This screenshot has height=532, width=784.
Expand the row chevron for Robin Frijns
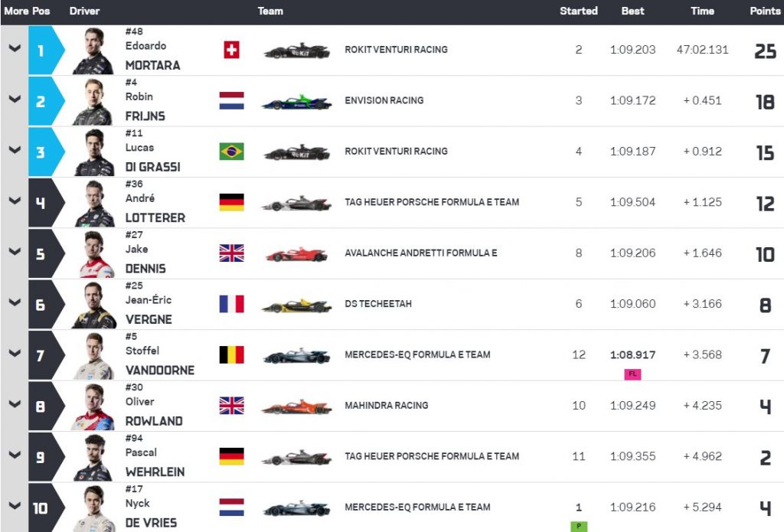click(x=15, y=99)
